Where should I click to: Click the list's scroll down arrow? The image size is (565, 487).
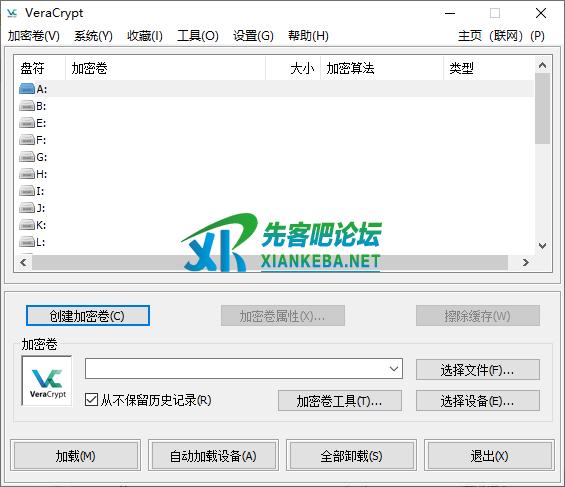(x=542, y=246)
